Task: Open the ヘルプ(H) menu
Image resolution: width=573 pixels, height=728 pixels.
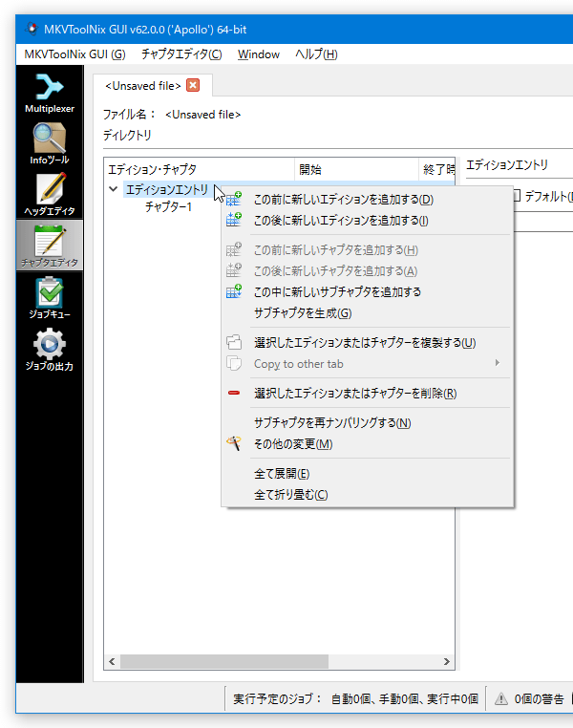Action: point(316,54)
